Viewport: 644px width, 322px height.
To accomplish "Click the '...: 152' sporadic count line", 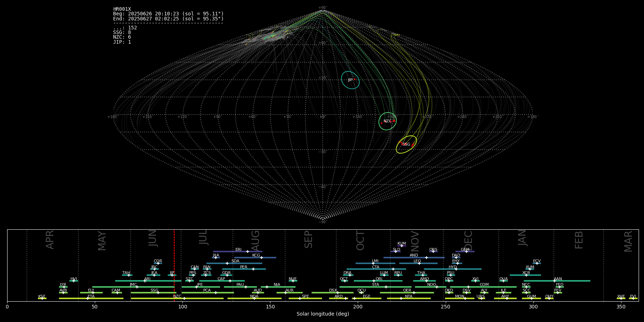I will [125, 28].
